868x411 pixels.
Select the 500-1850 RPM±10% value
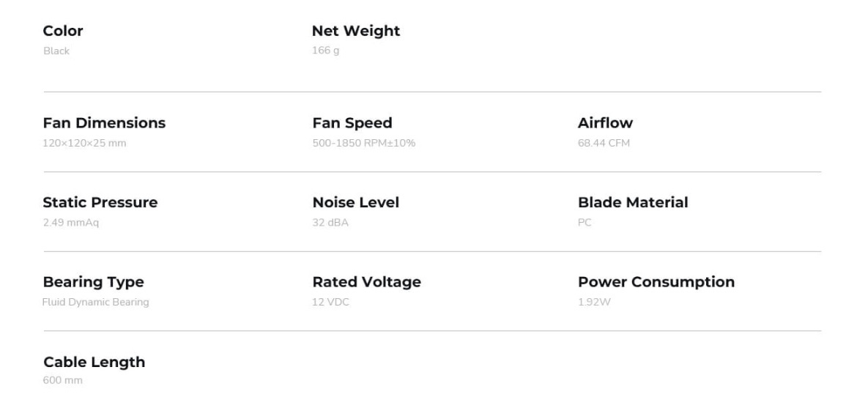pos(364,143)
